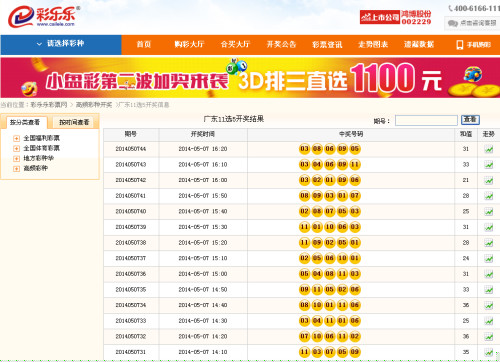Expand the 全国福利彩票 tree node
The height and width of the screenshot is (362, 500).
(x=16, y=138)
